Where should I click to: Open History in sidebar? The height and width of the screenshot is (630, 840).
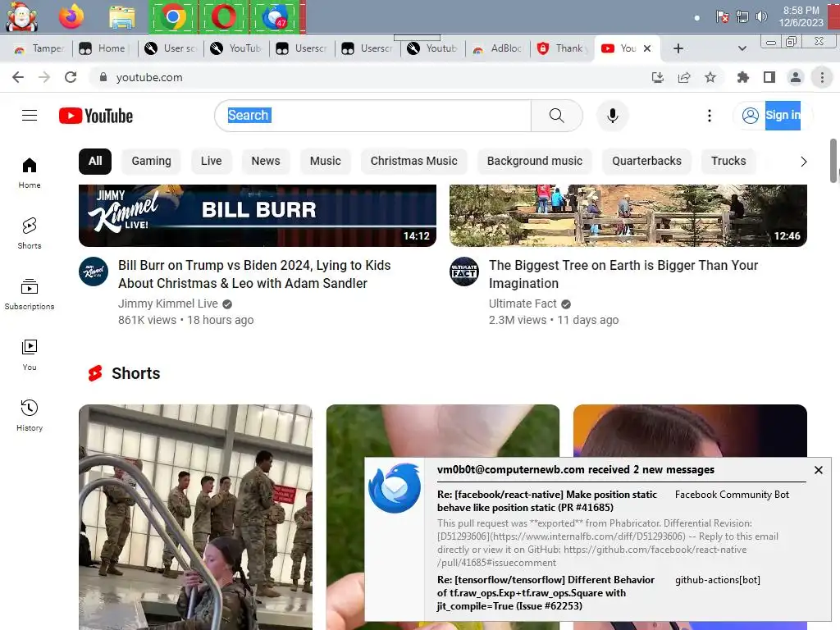[30, 416]
